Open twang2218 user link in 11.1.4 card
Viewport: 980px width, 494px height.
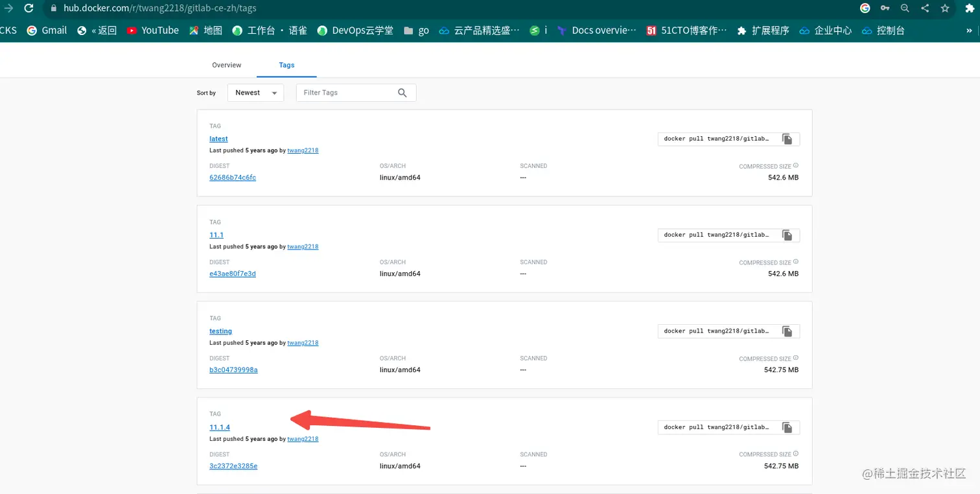[x=303, y=439]
